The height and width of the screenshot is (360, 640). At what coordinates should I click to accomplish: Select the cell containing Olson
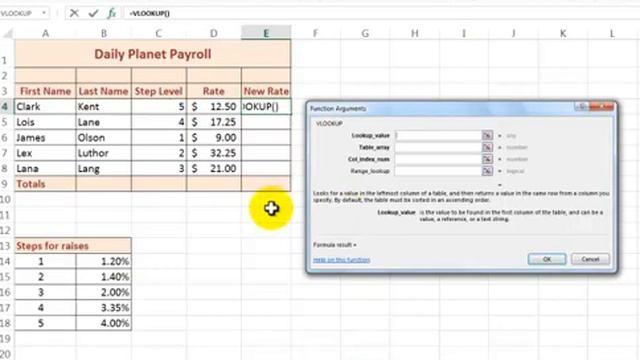[x=104, y=138]
